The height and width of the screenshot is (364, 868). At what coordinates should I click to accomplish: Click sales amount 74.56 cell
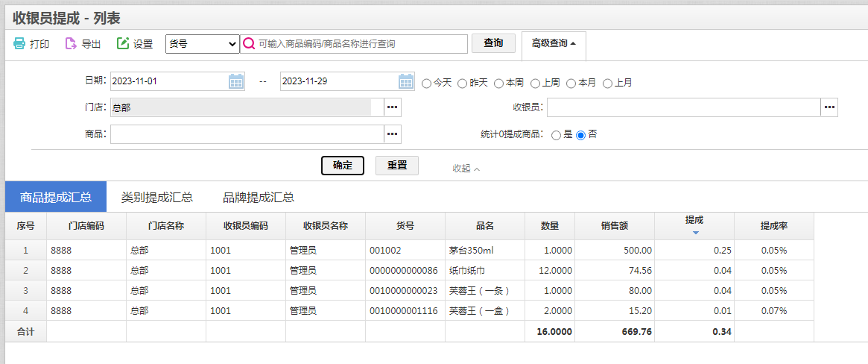[615, 270]
